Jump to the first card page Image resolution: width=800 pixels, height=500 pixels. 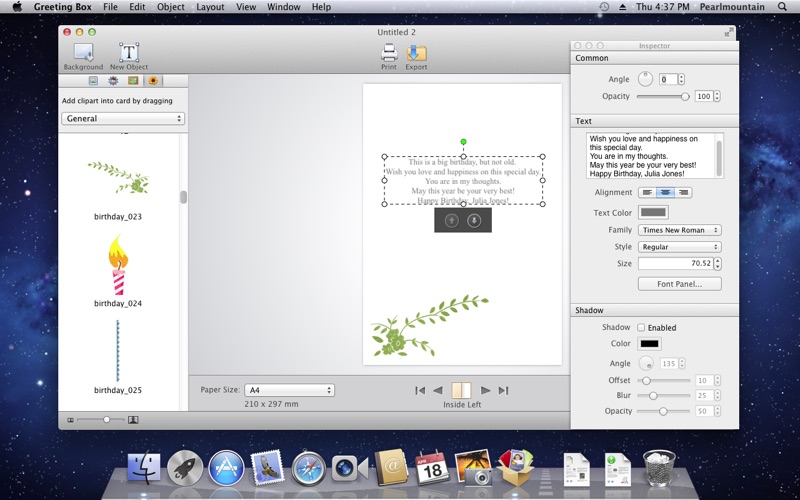[420, 390]
